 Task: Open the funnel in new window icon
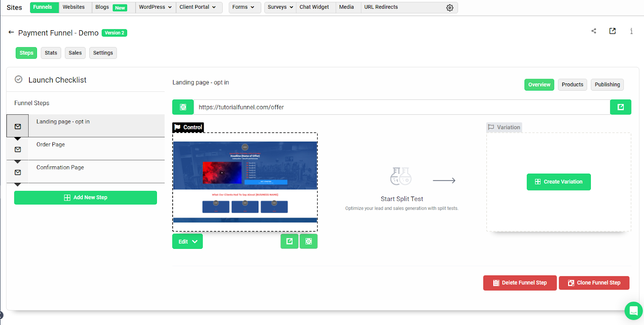pos(612,31)
